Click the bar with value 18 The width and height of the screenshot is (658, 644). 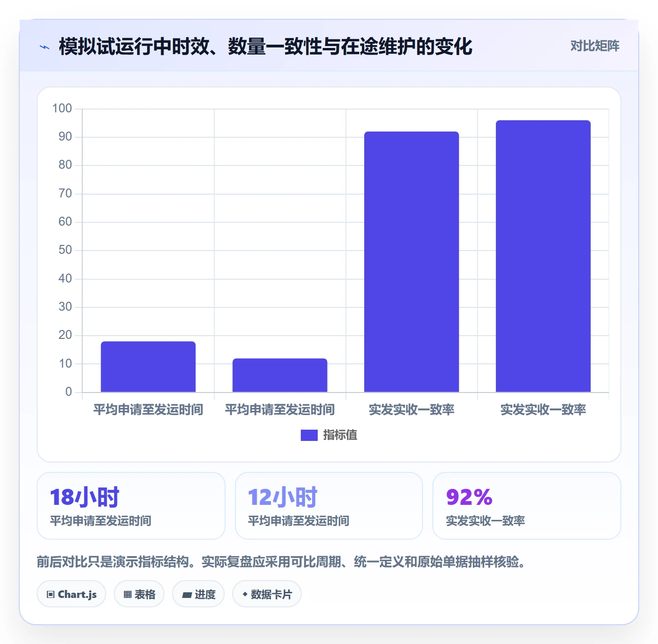click(148, 367)
